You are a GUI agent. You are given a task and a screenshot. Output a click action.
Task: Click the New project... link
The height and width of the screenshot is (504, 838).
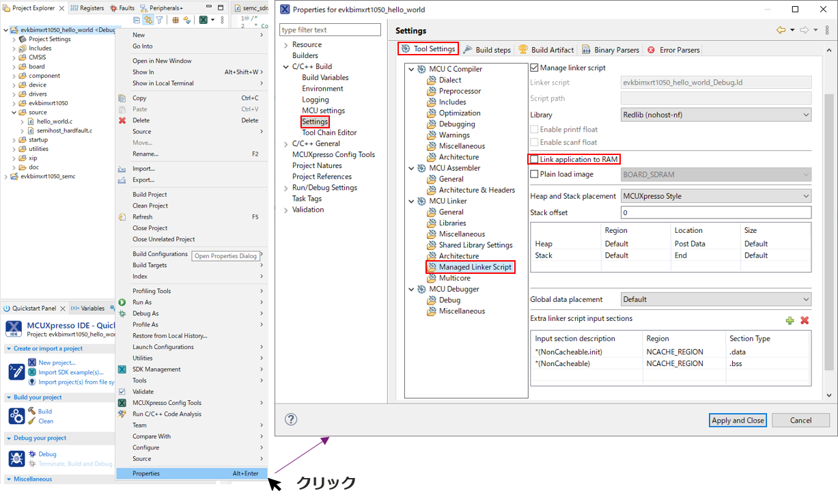click(57, 363)
